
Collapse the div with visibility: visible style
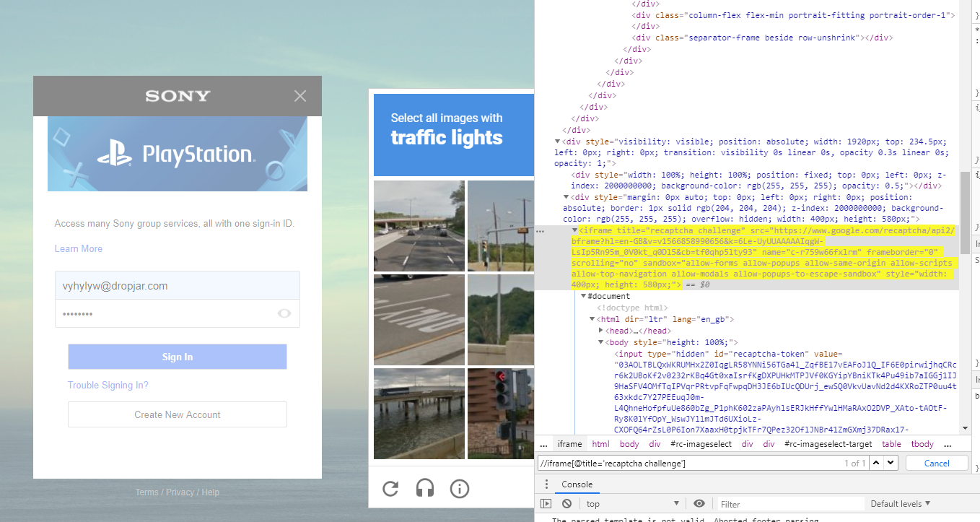(x=557, y=142)
